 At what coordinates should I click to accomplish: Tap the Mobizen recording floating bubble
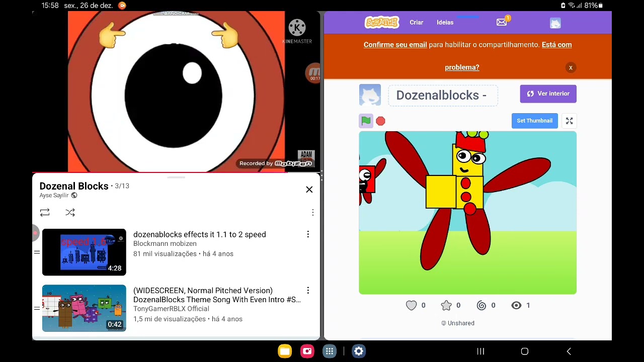[x=313, y=73]
